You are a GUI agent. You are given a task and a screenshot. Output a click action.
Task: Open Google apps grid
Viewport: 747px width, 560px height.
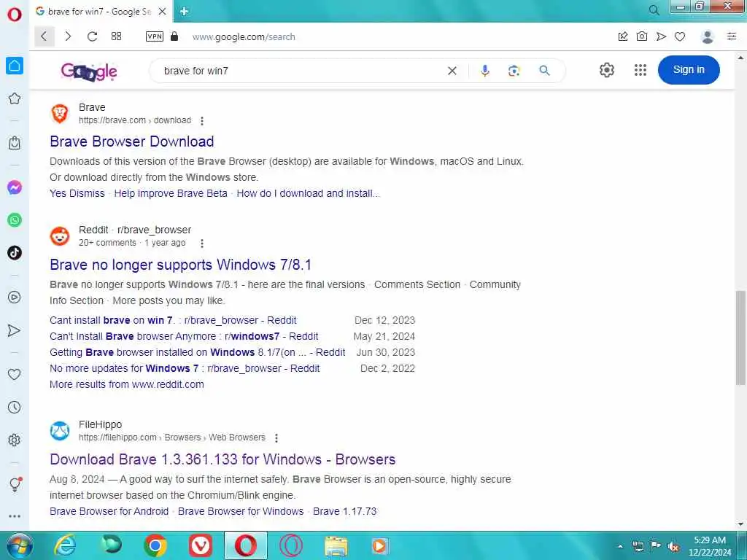point(640,70)
